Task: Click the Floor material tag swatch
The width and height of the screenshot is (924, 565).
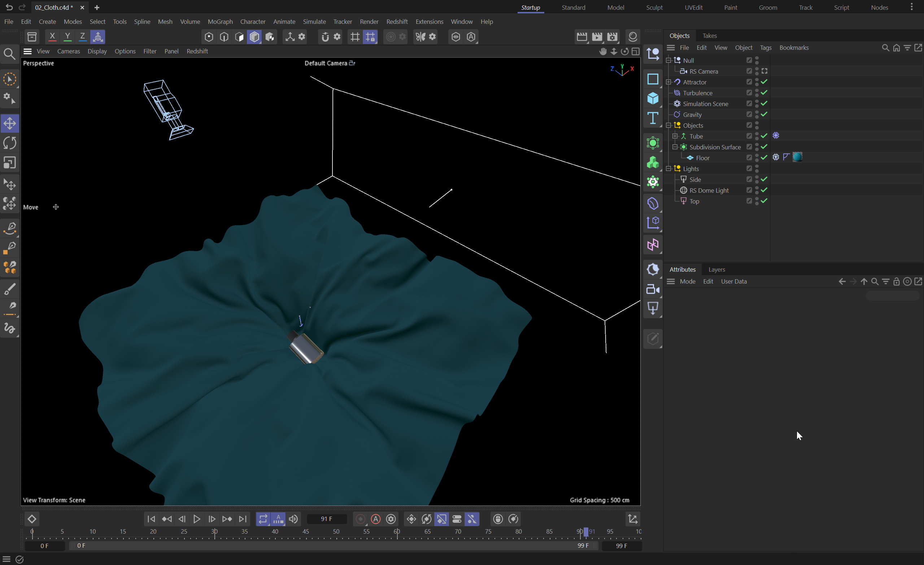Action: pos(798,157)
